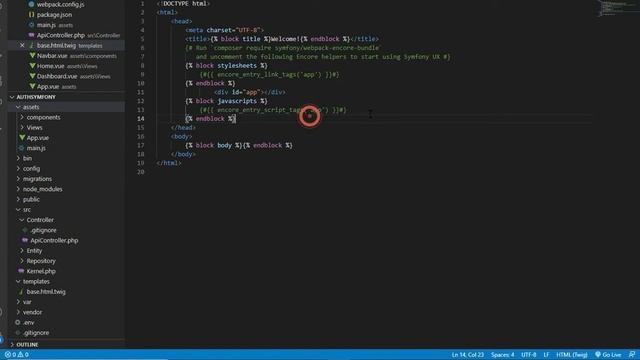The width and height of the screenshot is (640, 360).
Task: Collapse the templates folder
Action: 36,281
